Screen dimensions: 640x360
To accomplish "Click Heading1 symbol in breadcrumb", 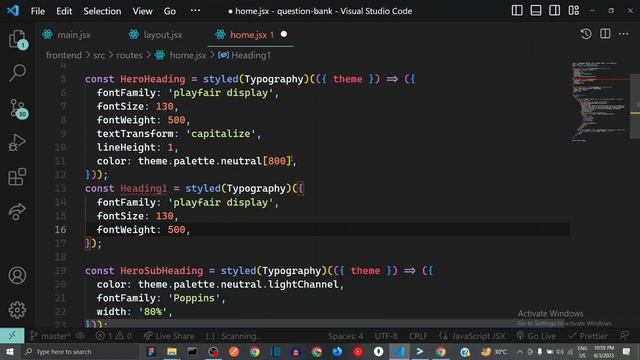I will click(x=251, y=55).
